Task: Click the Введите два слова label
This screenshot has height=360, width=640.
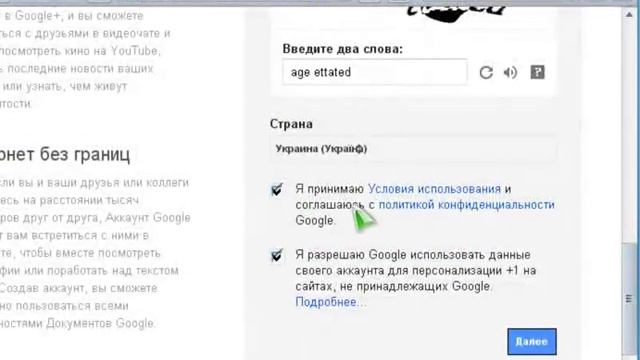Action: coord(342,49)
